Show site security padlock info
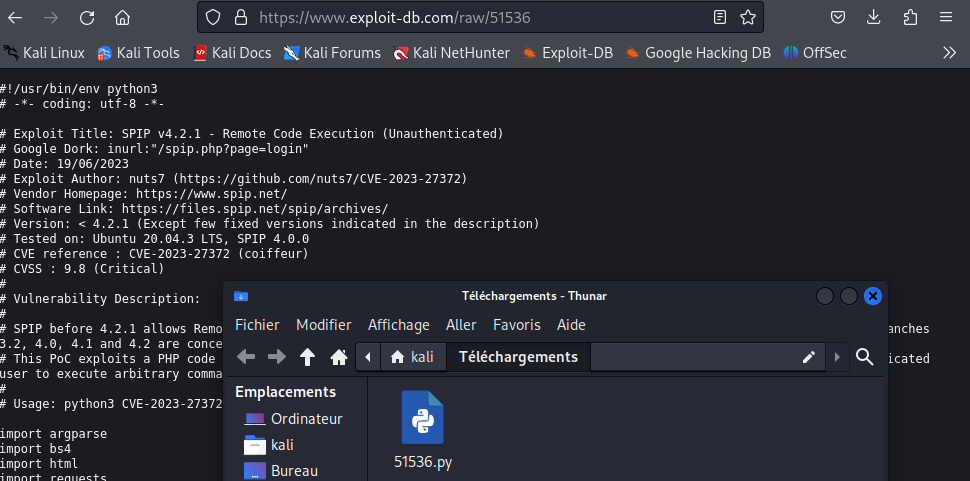 coord(241,17)
